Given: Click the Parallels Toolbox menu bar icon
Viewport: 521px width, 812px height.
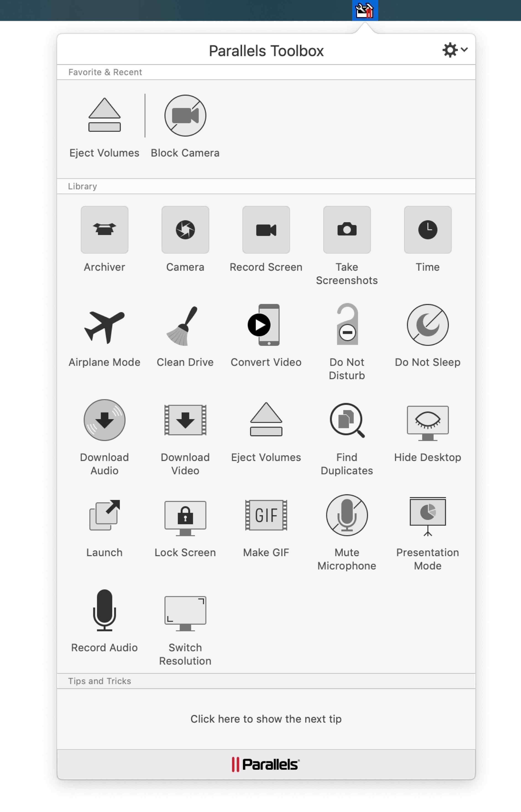Looking at the screenshot, I should point(365,10).
